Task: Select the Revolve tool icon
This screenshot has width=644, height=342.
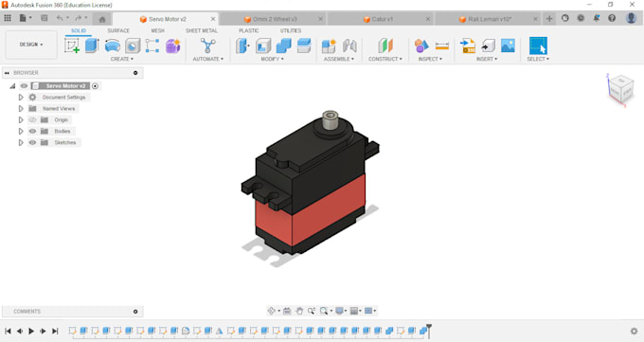Action: coord(112,45)
